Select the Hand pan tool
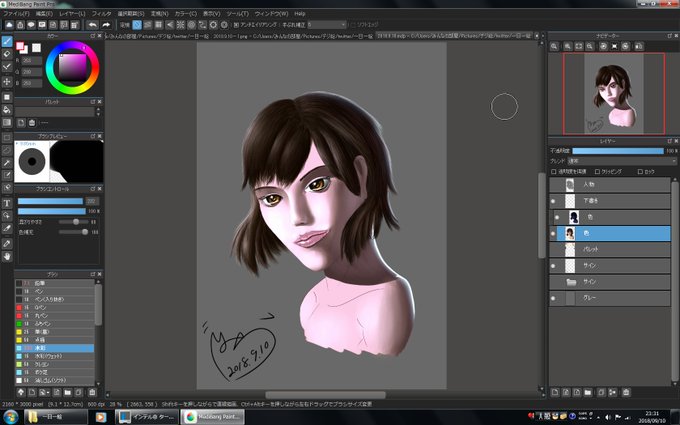The height and width of the screenshot is (425, 680). 7,257
